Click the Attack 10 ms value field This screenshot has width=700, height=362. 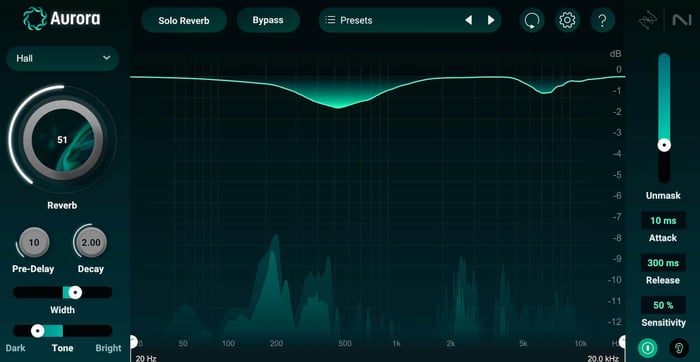[663, 221]
